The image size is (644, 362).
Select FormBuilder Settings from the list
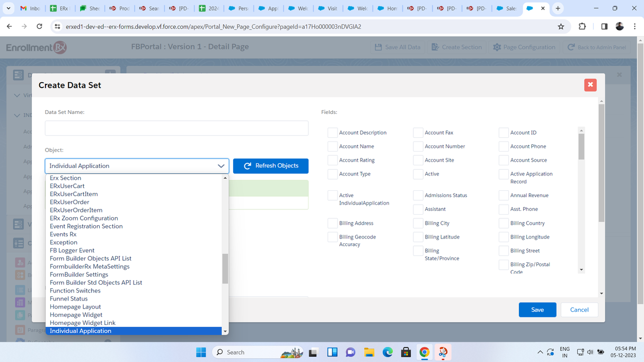click(79, 275)
